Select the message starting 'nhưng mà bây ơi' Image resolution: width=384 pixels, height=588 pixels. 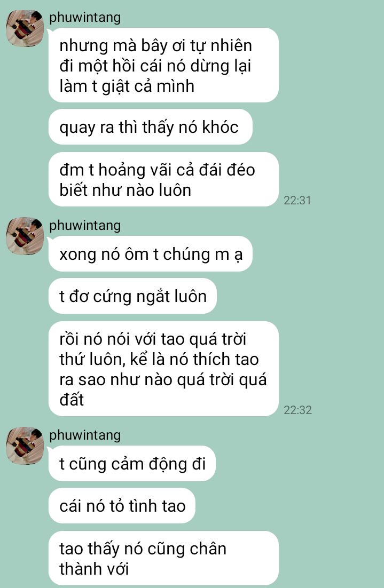(163, 65)
